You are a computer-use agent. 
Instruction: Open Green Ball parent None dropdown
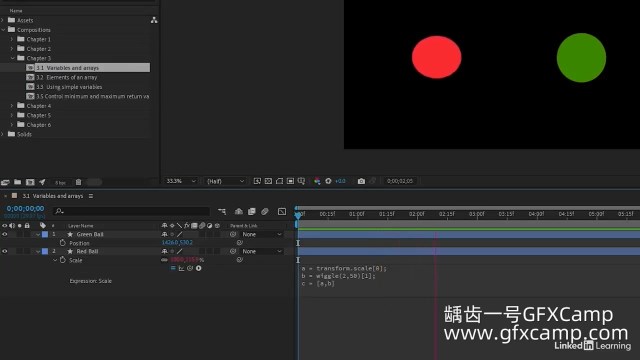pyautogui.click(x=261, y=234)
